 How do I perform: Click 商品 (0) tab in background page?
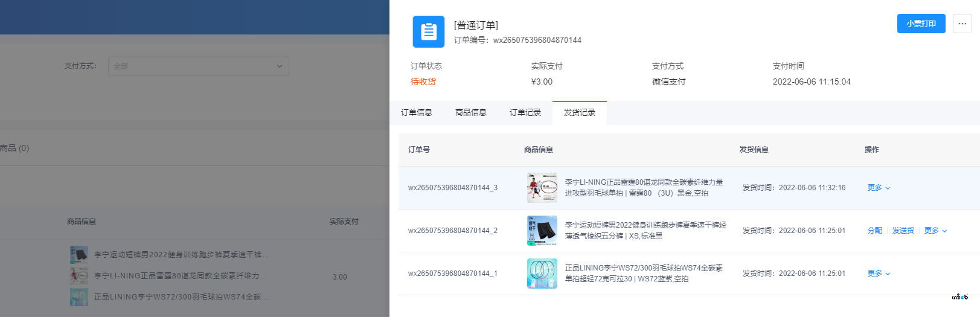point(14,148)
